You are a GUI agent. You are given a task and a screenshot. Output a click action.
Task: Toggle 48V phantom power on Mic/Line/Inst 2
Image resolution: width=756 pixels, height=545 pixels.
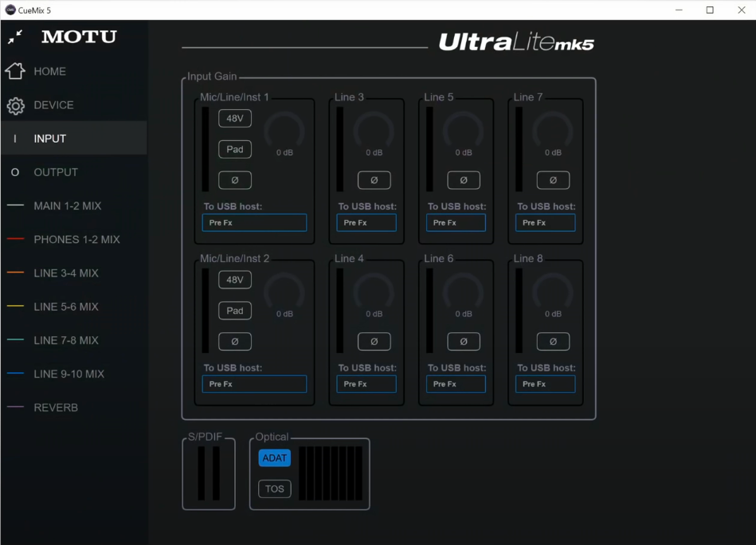235,280
